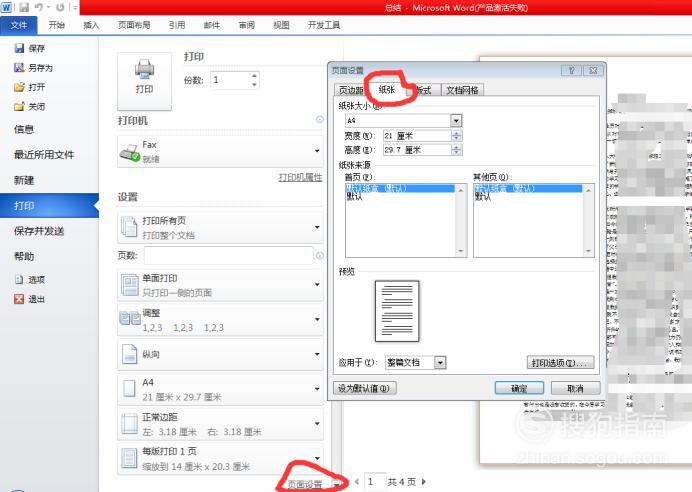
Task: Open the 开发工具 ribbon tab
Action: [324, 25]
